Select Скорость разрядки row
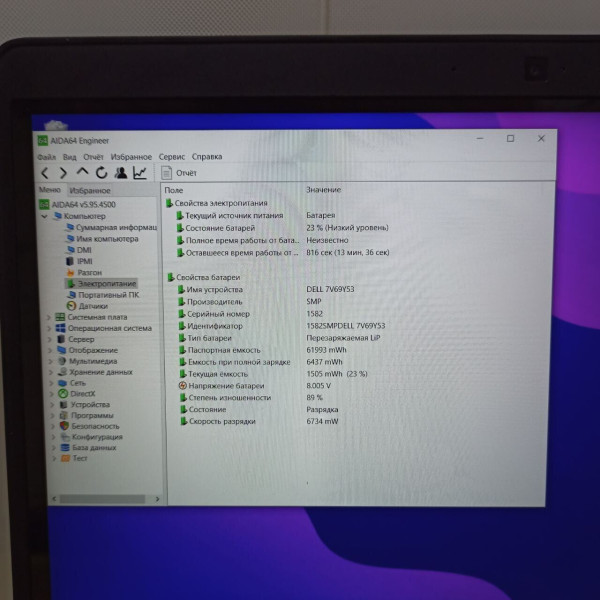Image resolution: width=600 pixels, height=600 pixels. pyautogui.click(x=218, y=422)
